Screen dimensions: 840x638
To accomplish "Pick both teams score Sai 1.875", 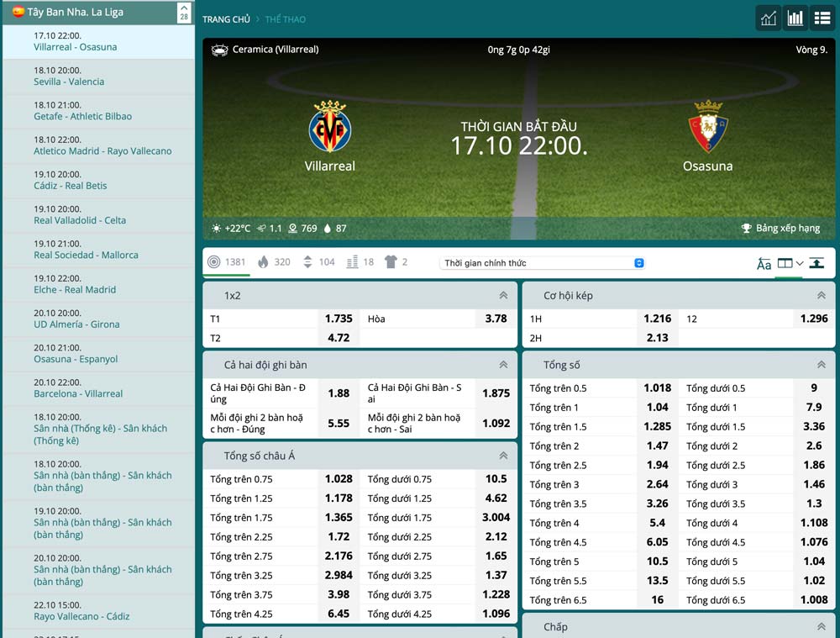I will tap(496, 393).
